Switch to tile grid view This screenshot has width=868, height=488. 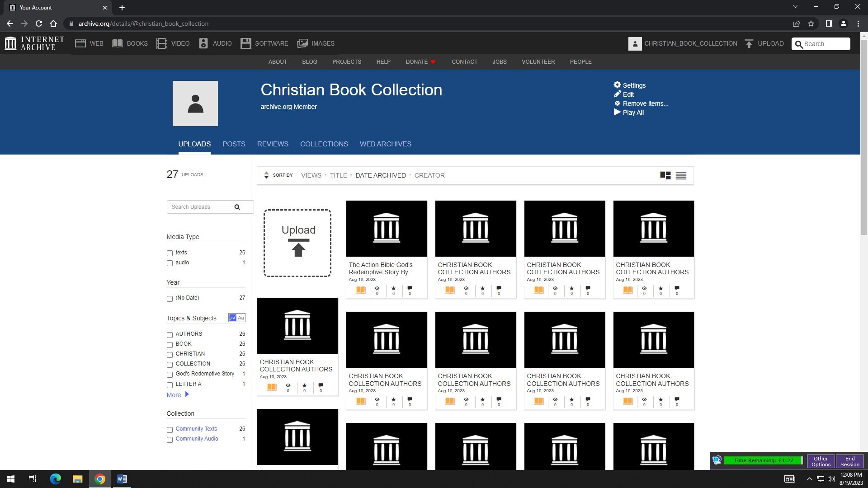click(x=665, y=175)
